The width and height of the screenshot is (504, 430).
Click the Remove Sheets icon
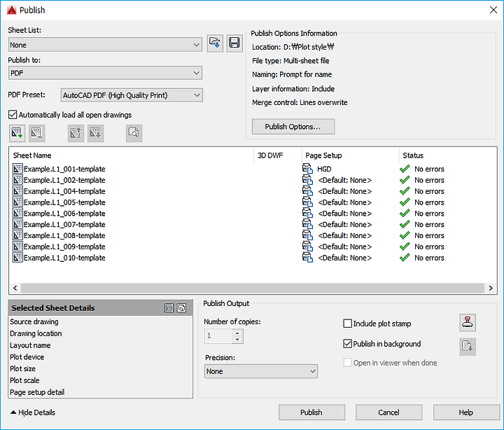[x=36, y=133]
